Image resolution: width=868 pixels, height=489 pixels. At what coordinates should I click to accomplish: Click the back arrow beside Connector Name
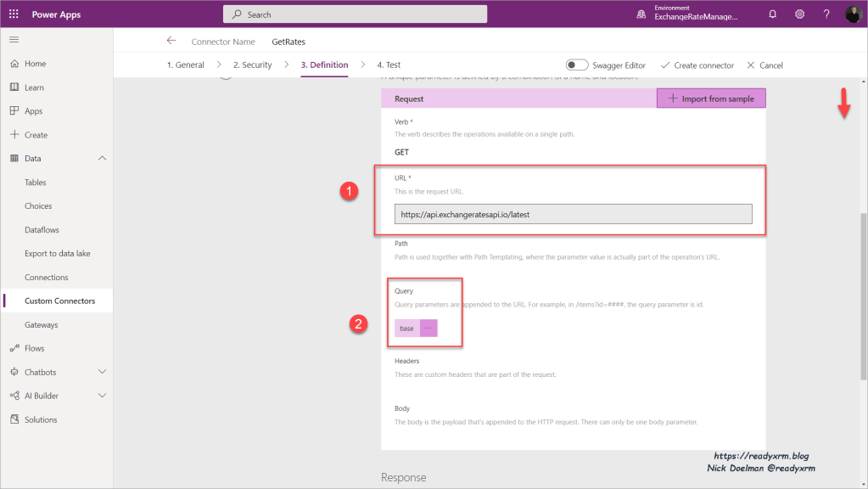171,41
